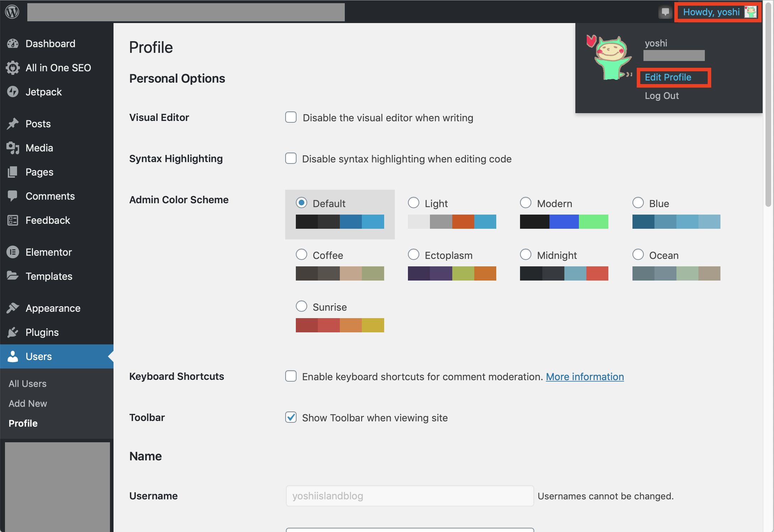The width and height of the screenshot is (774, 532).
Task: Disable the visual editor checkbox
Action: [291, 117]
